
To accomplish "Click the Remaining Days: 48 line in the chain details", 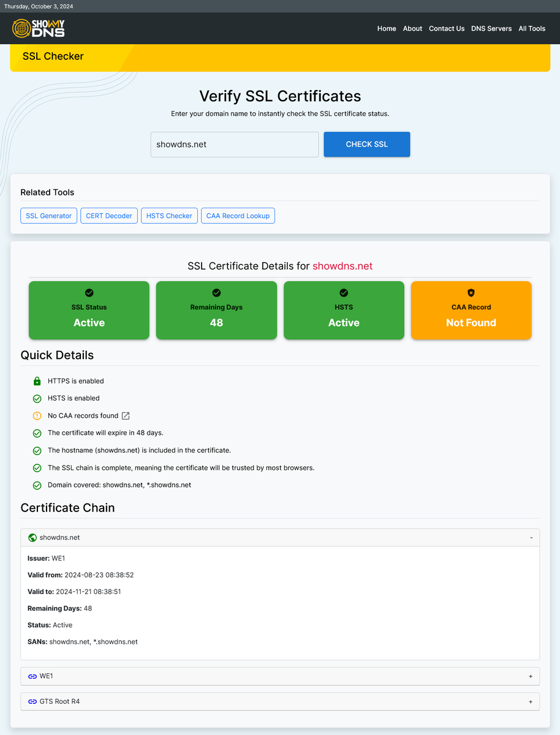I will [x=60, y=609].
